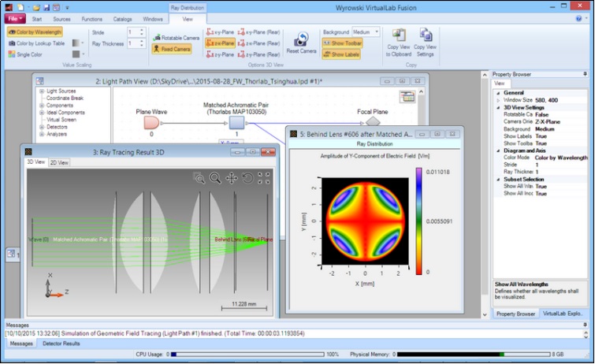Screen dimensions: 595x364
Task: Open the red File menu button
Action: (16, 17)
